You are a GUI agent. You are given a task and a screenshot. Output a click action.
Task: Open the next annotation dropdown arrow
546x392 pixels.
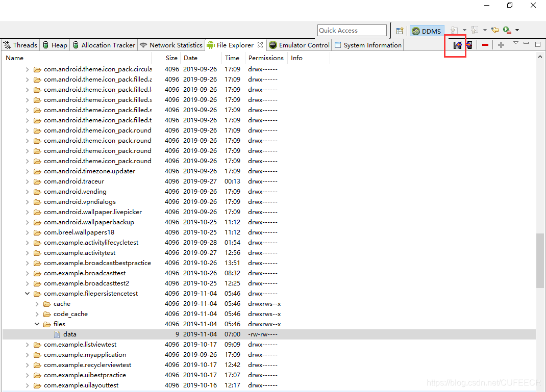tap(464, 30)
